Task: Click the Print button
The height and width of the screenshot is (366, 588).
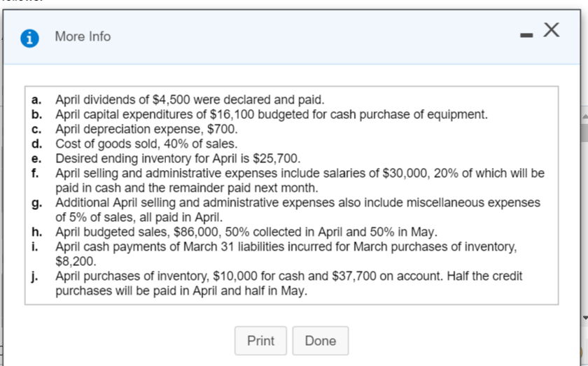Action: [260, 341]
